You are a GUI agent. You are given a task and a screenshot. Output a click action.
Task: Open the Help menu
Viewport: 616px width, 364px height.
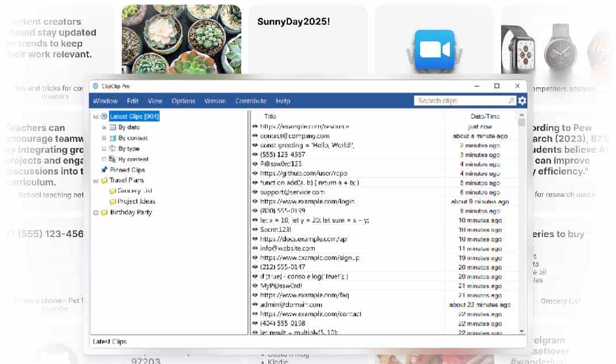283,101
